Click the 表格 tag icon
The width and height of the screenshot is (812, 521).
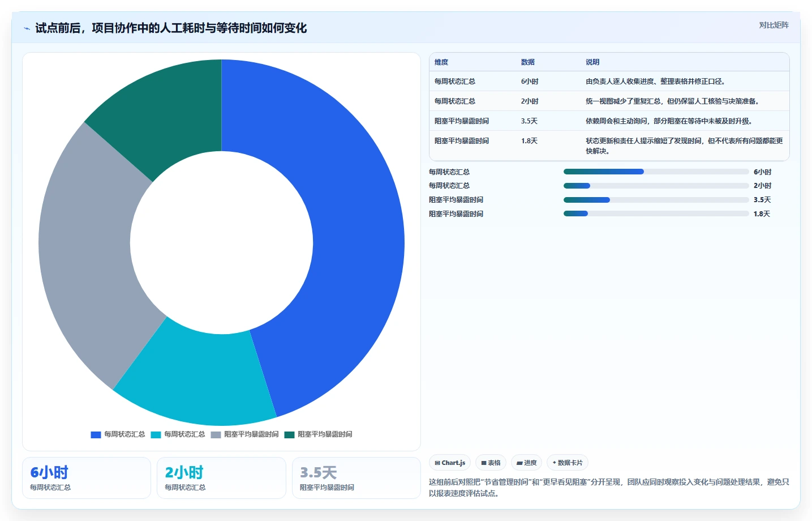[x=484, y=463]
